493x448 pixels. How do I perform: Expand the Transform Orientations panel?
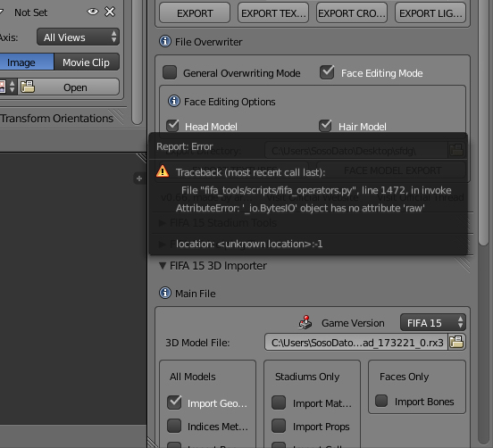[x=56, y=119]
